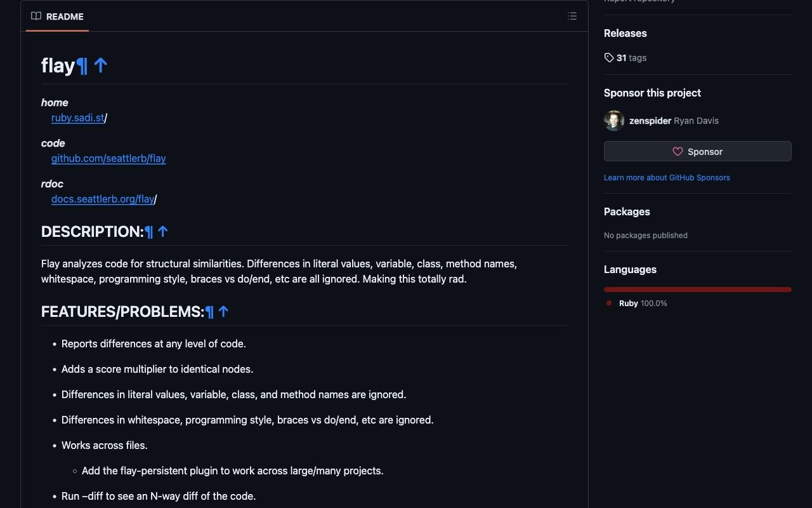Viewport: 812px width, 508px height.
Task: Click up arrow beside FEATURES/PROBLEMS heading
Action: coord(223,312)
